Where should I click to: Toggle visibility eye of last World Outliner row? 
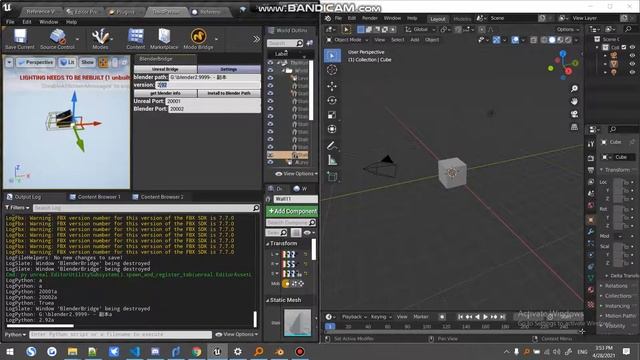tap(270, 162)
